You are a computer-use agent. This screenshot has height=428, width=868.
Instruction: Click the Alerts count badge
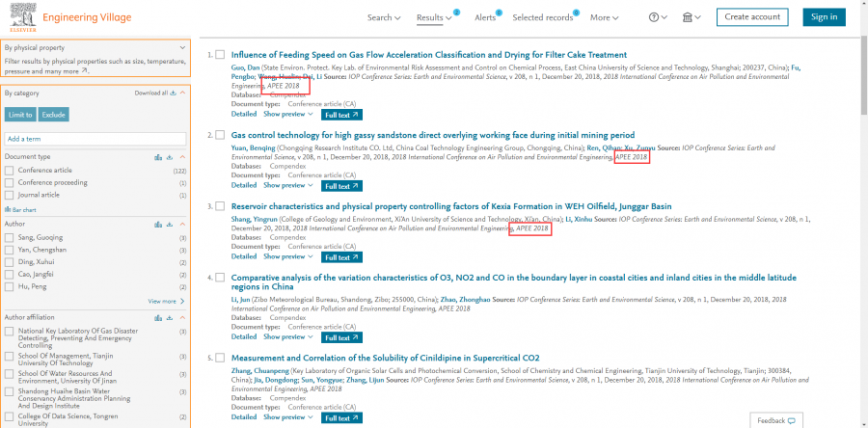pyautogui.click(x=499, y=13)
